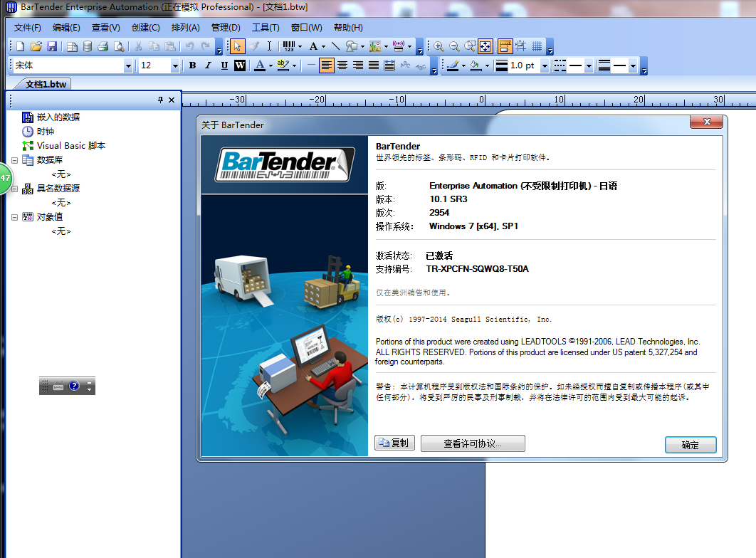756x558 pixels.
Task: Open the font name dropdown (宋体)
Action: point(127,65)
